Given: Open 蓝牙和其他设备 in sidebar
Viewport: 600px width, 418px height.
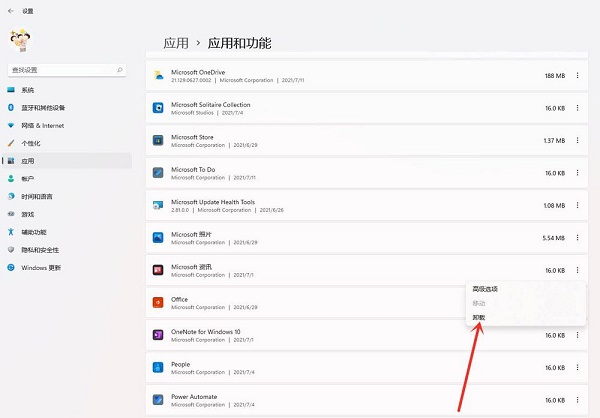Looking at the screenshot, I should tap(67, 108).
